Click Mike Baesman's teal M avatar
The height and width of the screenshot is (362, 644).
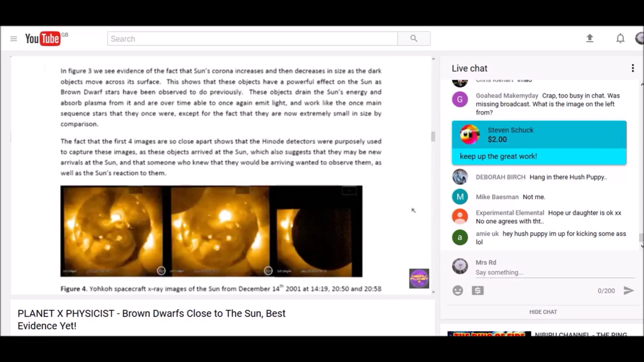coord(460,197)
